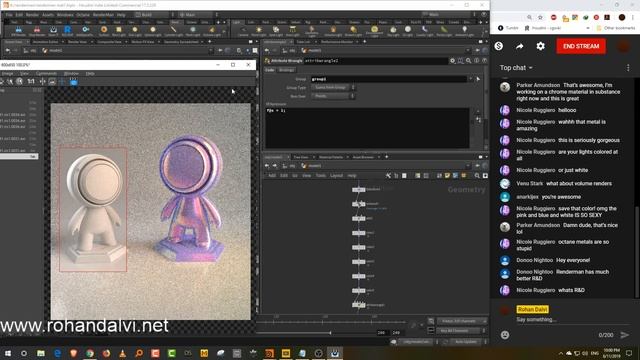640x360 pixels.
Task: Click the Spot Light tool in right shelf
Action: point(276,31)
